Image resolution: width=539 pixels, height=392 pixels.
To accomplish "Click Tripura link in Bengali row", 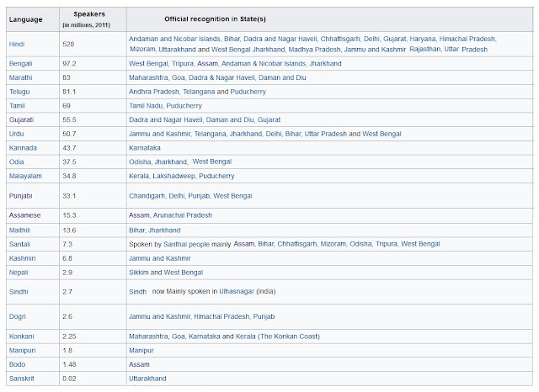I will (x=183, y=64).
